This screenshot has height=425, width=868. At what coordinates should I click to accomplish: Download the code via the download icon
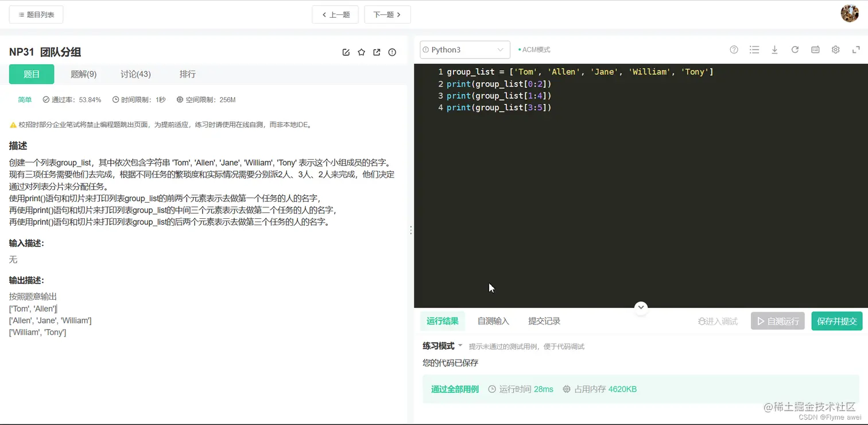pos(774,49)
